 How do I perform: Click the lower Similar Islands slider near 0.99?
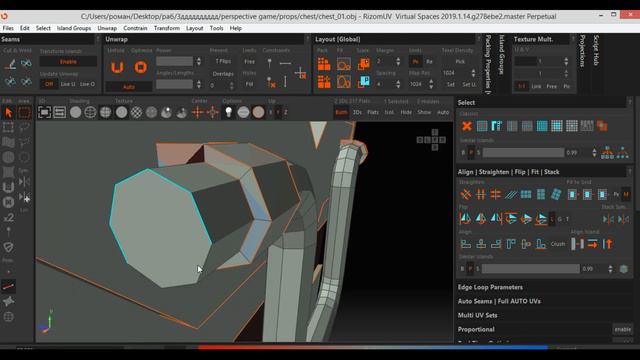coord(530,269)
